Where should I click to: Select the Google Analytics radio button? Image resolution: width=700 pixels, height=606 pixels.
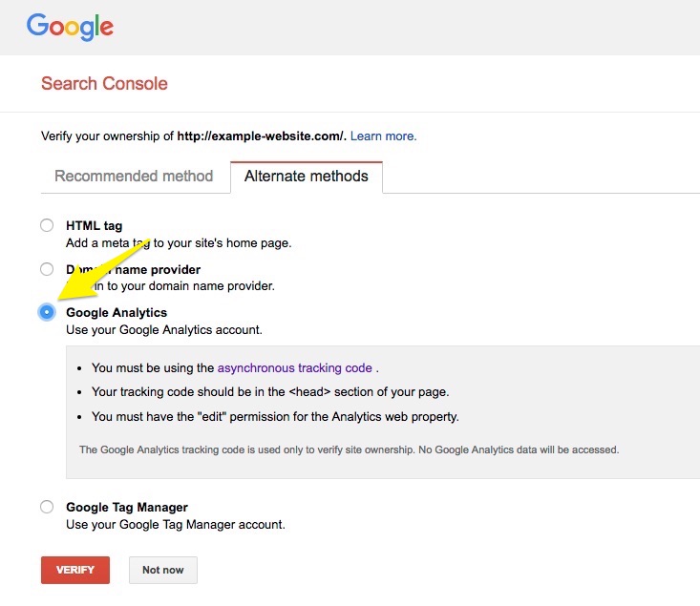pyautogui.click(x=47, y=312)
